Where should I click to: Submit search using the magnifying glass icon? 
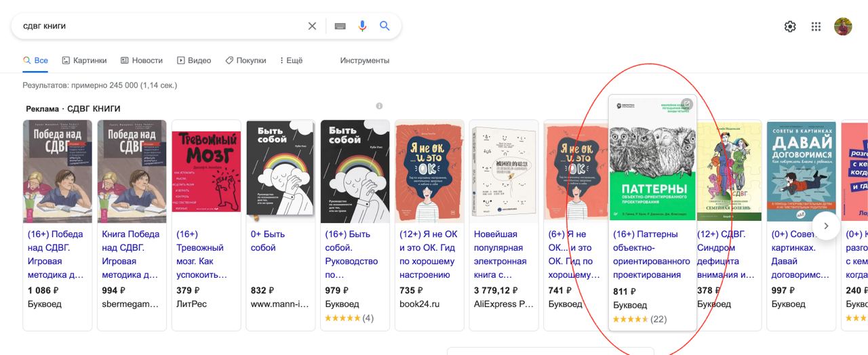click(384, 26)
